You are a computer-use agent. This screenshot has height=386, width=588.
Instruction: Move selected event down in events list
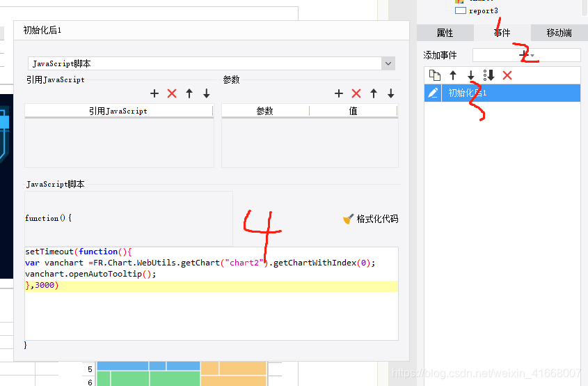click(471, 75)
